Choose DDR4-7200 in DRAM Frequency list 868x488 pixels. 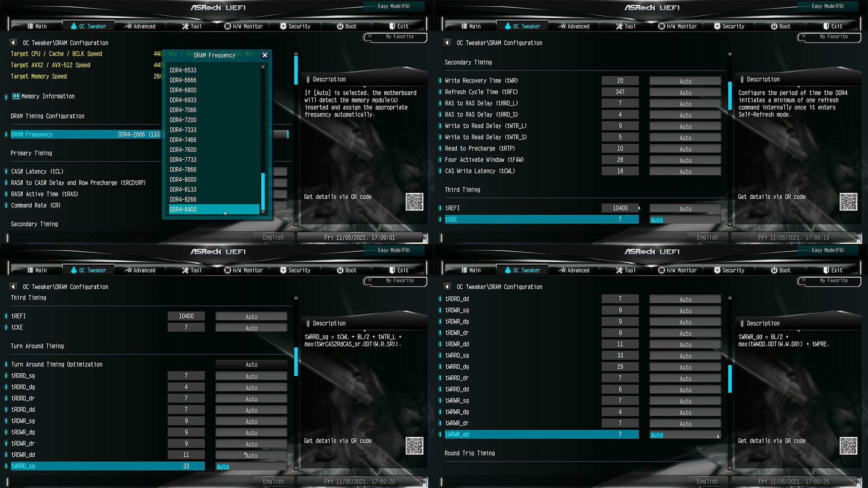(183, 120)
